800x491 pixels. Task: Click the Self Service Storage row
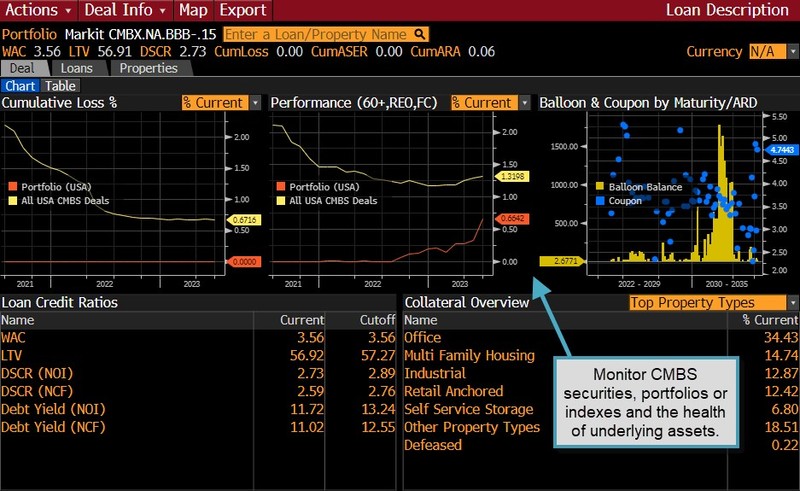tap(601, 409)
